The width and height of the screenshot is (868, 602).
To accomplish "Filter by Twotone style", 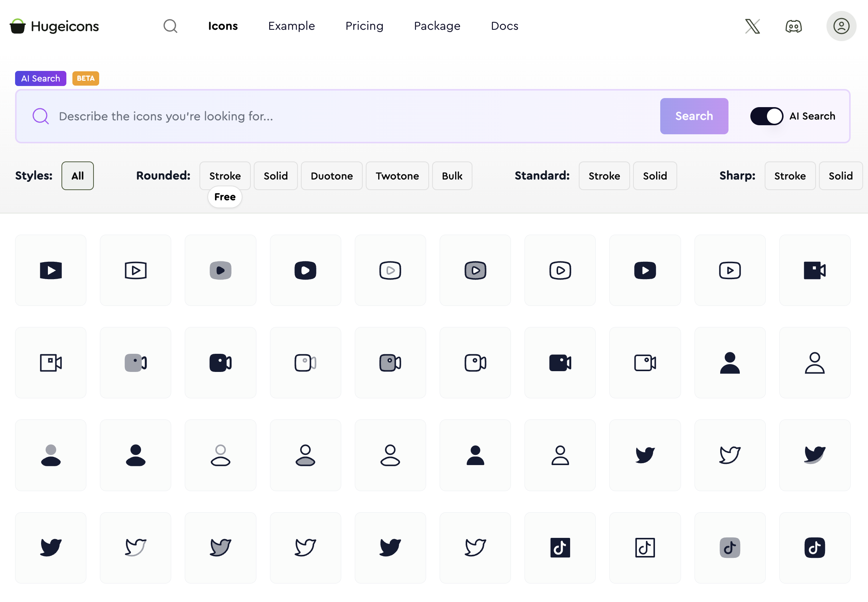I will click(x=397, y=176).
